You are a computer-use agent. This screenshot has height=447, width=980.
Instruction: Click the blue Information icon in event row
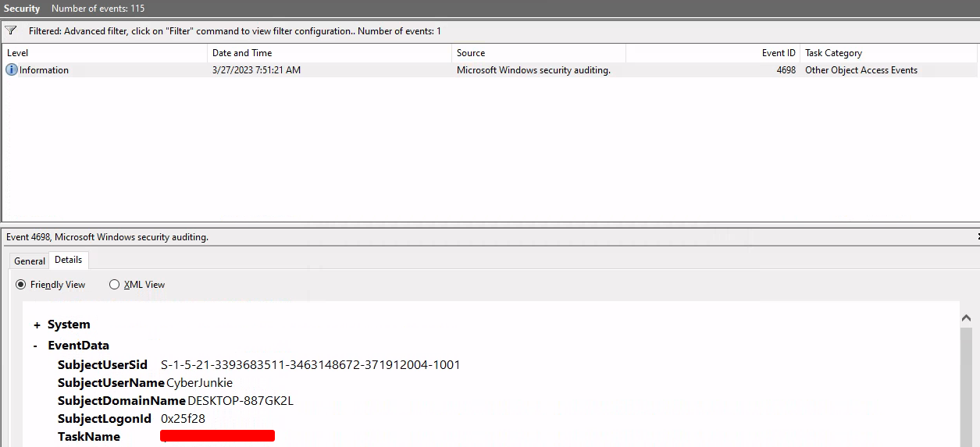12,70
